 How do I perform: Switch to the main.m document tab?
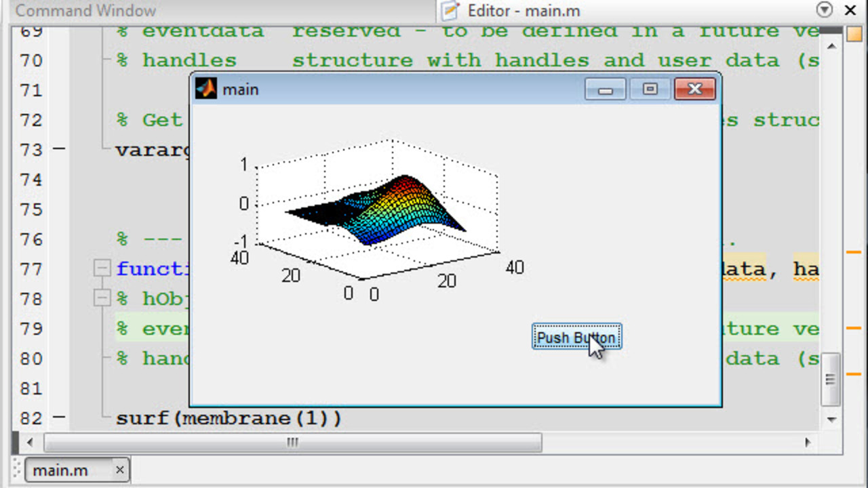[x=61, y=470]
